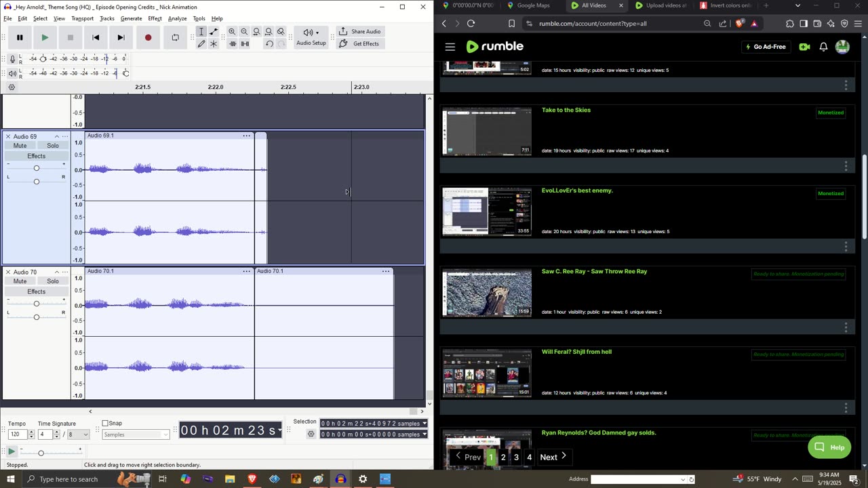This screenshot has height=488, width=868.
Task: Open the Effect menu
Action: click(x=155, y=18)
